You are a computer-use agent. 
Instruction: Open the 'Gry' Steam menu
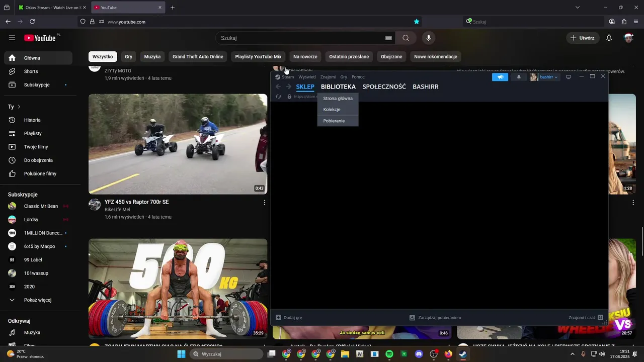point(344,77)
